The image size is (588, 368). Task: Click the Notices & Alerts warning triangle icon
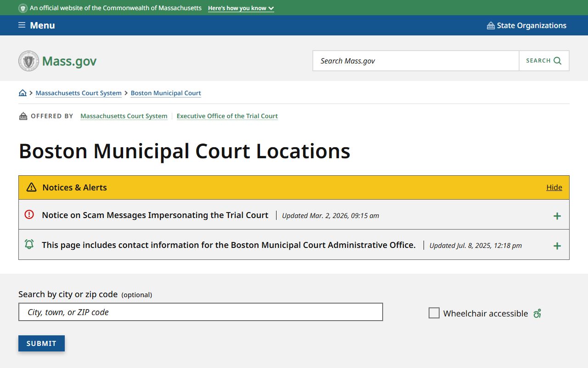31,187
